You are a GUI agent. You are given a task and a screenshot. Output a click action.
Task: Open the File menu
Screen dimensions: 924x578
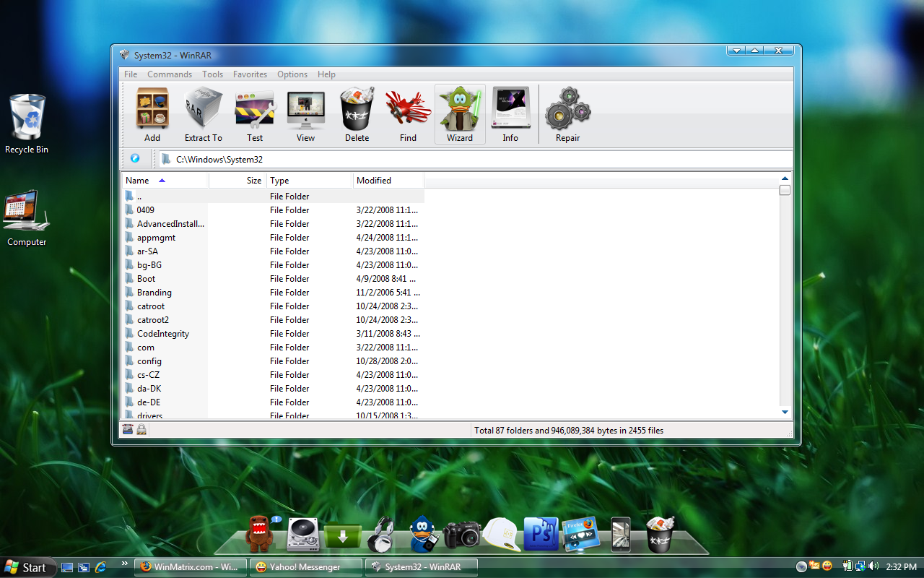coord(131,74)
